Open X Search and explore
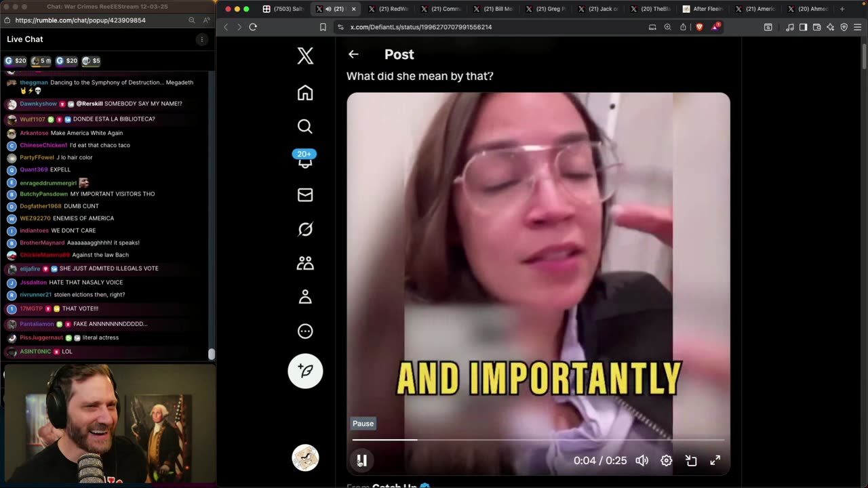 tap(305, 127)
